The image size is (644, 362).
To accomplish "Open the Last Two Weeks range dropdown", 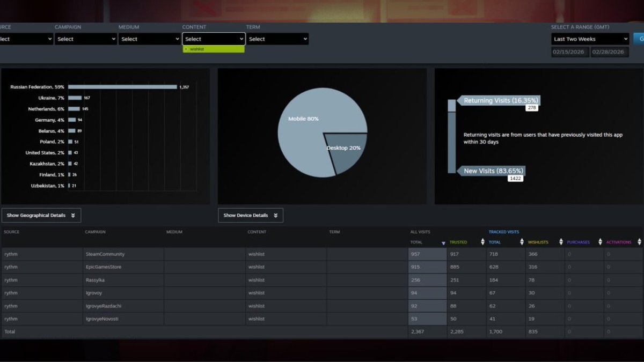I will (590, 39).
